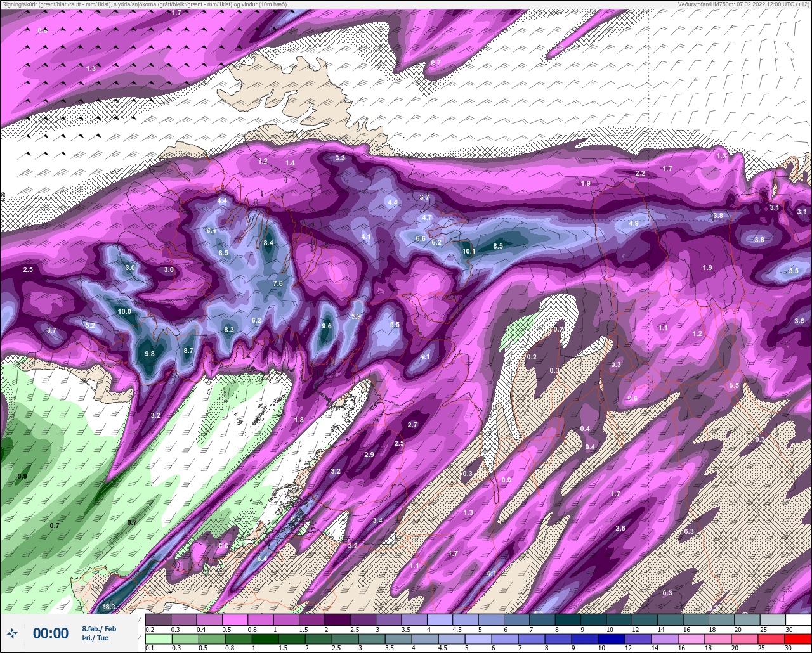
Task: Click the 2.9 precipitation value on the map
Action: point(369,455)
